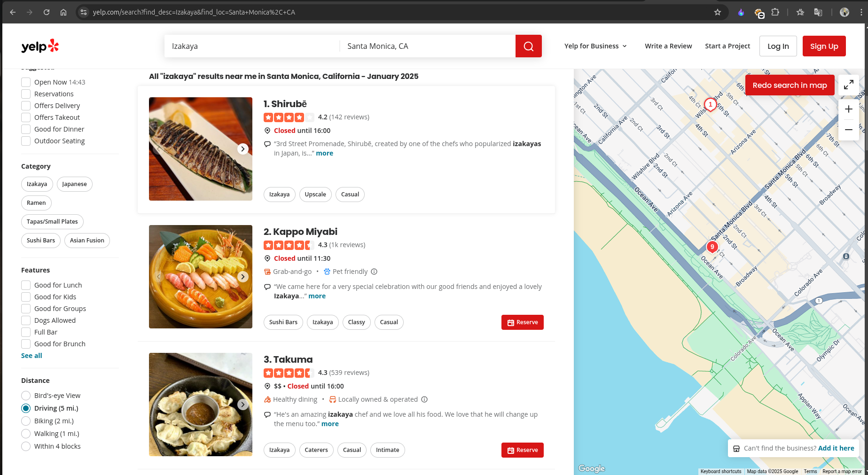Select Biking (2 mi.) distance
This screenshot has width=868, height=475.
coord(26,421)
